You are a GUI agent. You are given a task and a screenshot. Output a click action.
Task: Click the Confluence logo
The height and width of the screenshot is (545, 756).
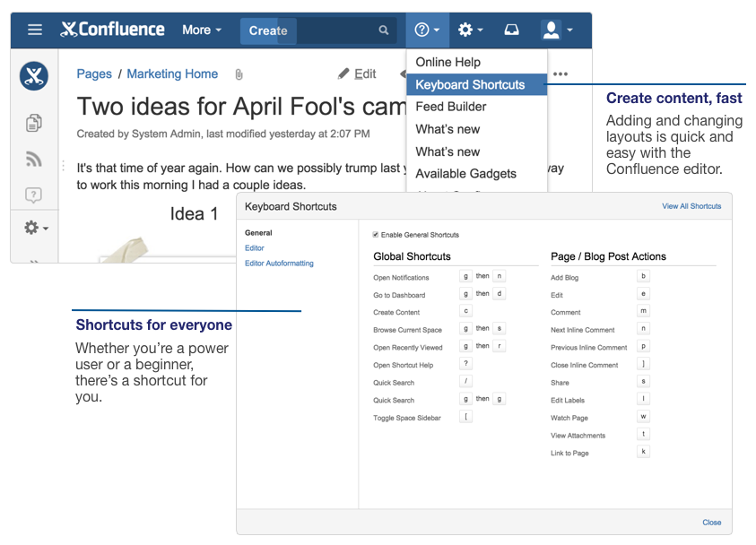click(113, 29)
